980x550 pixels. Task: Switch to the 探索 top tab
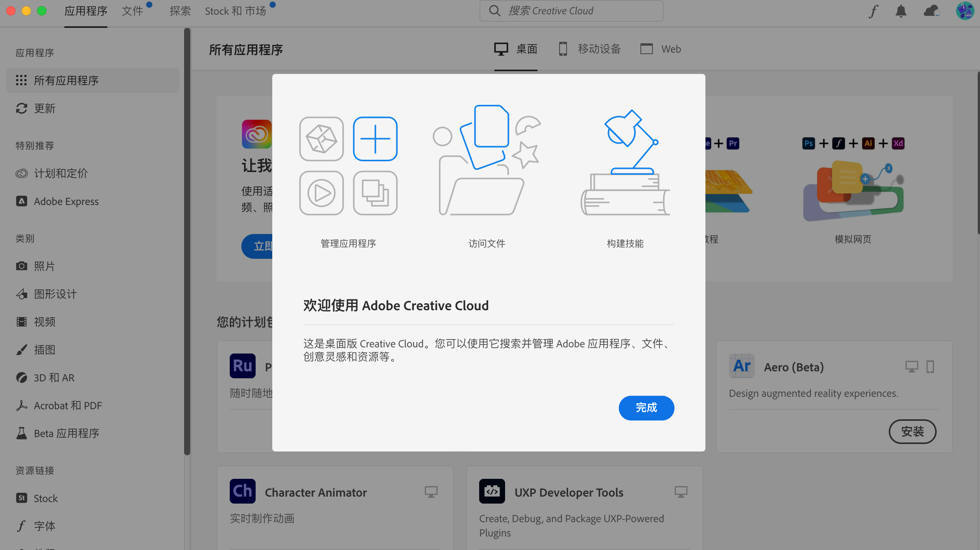click(180, 11)
